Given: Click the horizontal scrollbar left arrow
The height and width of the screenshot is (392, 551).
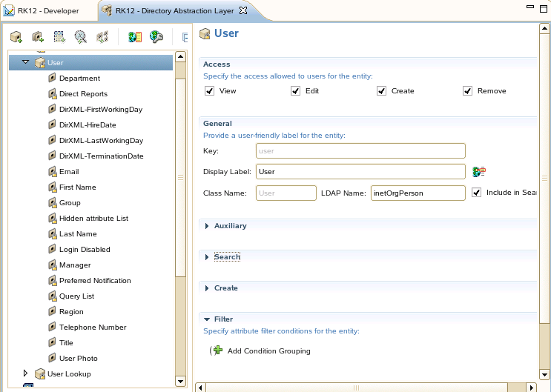Looking at the screenshot, I should click(x=200, y=388).
